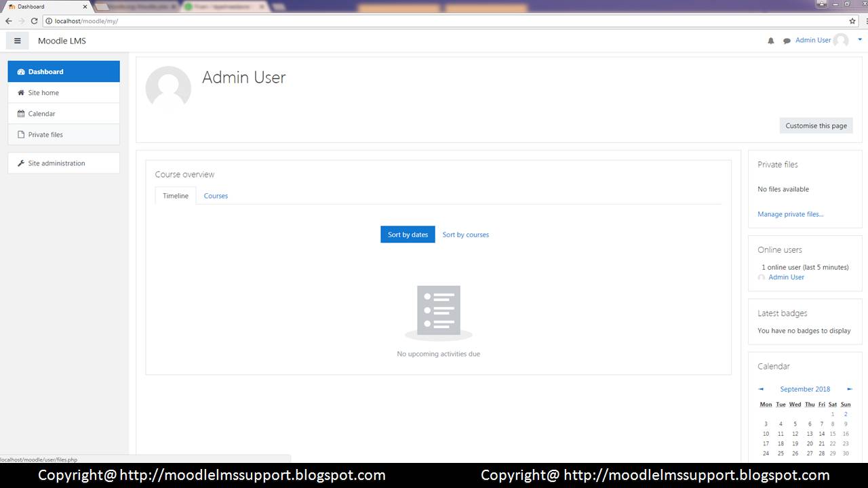Click the Private files document icon

click(22, 134)
